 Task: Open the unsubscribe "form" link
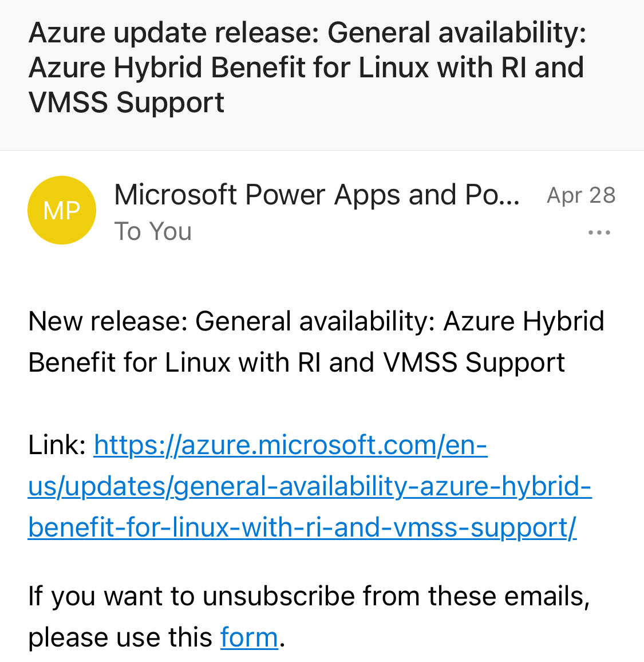pyautogui.click(x=249, y=637)
